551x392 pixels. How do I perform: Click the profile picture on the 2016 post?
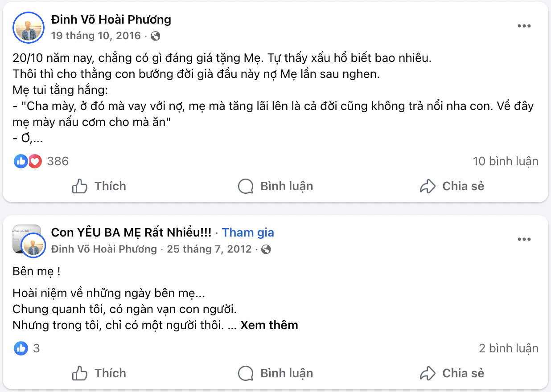pos(29,27)
